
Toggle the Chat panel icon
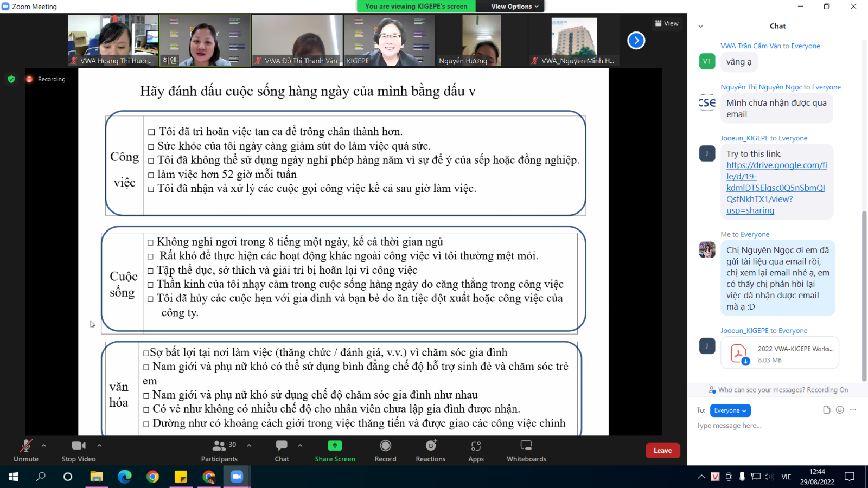coord(282,446)
